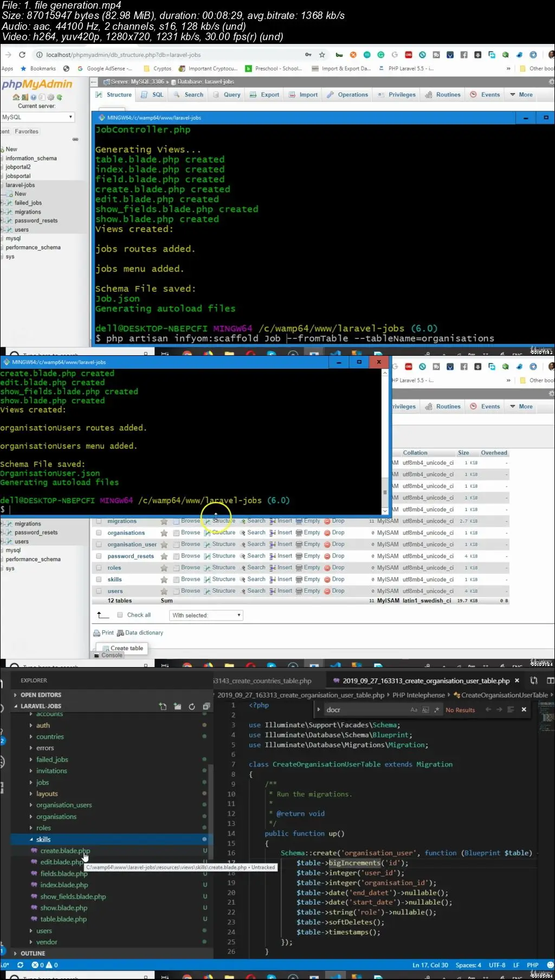Image resolution: width=555 pixels, height=980 pixels.
Task: Open the With selected dropdown
Action: coord(206,615)
